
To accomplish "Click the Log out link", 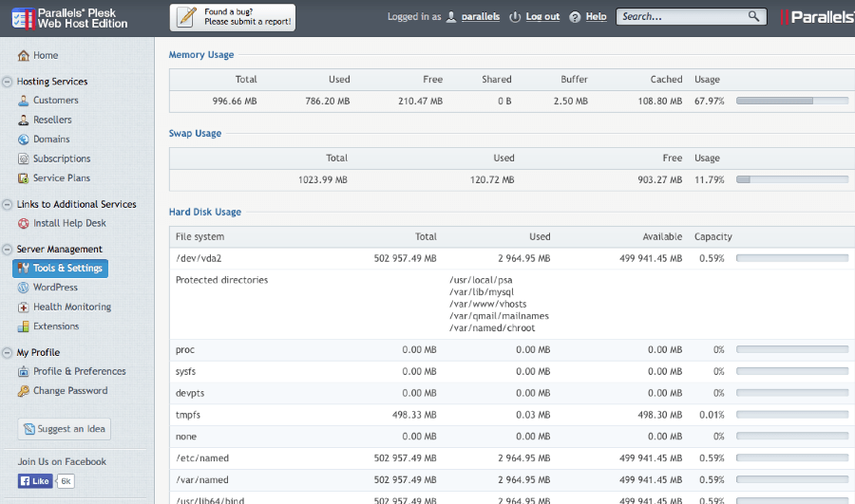I will [x=542, y=17].
